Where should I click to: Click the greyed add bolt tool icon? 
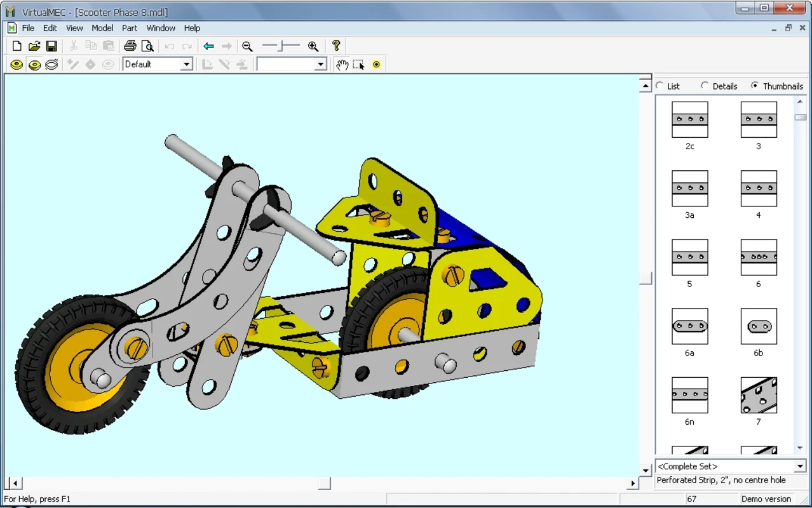73,64
